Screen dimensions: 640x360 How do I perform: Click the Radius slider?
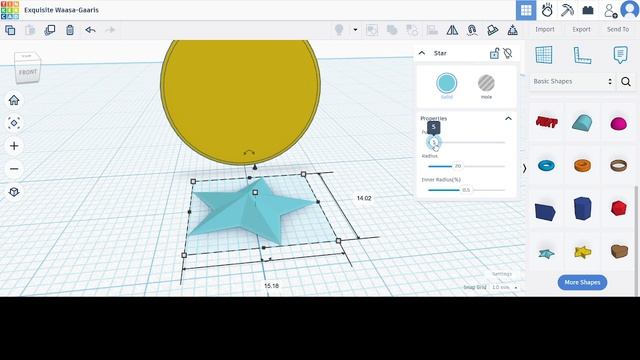click(x=466, y=166)
